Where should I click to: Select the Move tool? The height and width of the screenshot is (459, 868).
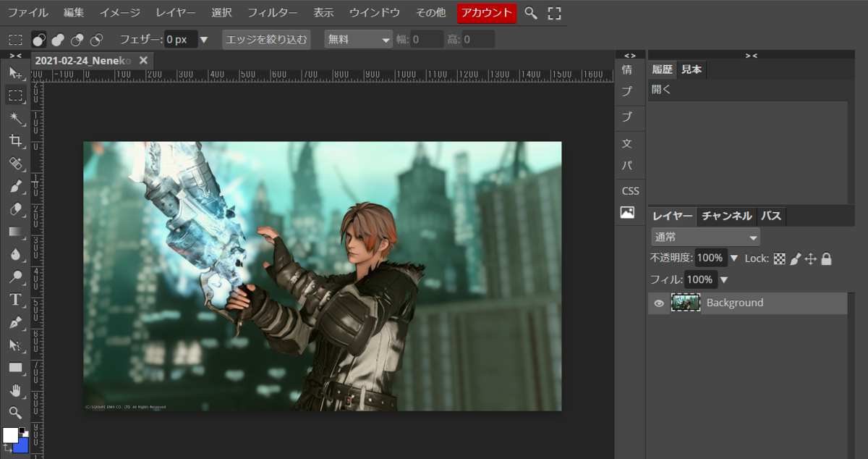(15, 73)
